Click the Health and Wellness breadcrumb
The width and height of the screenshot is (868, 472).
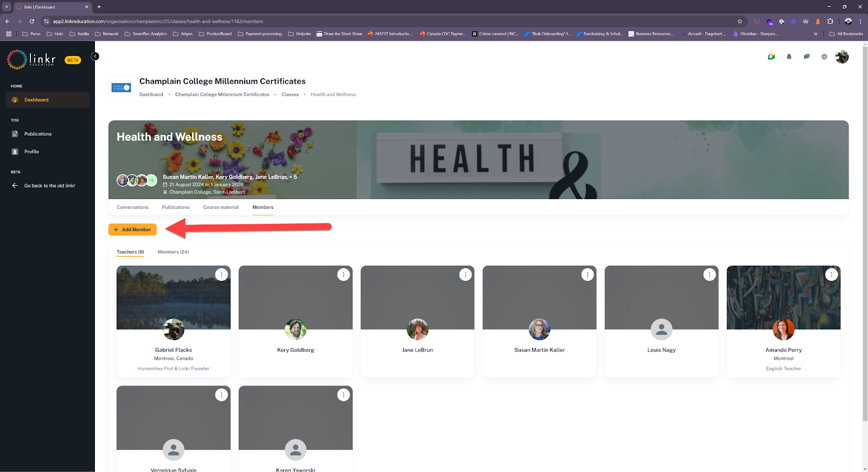[333, 94]
